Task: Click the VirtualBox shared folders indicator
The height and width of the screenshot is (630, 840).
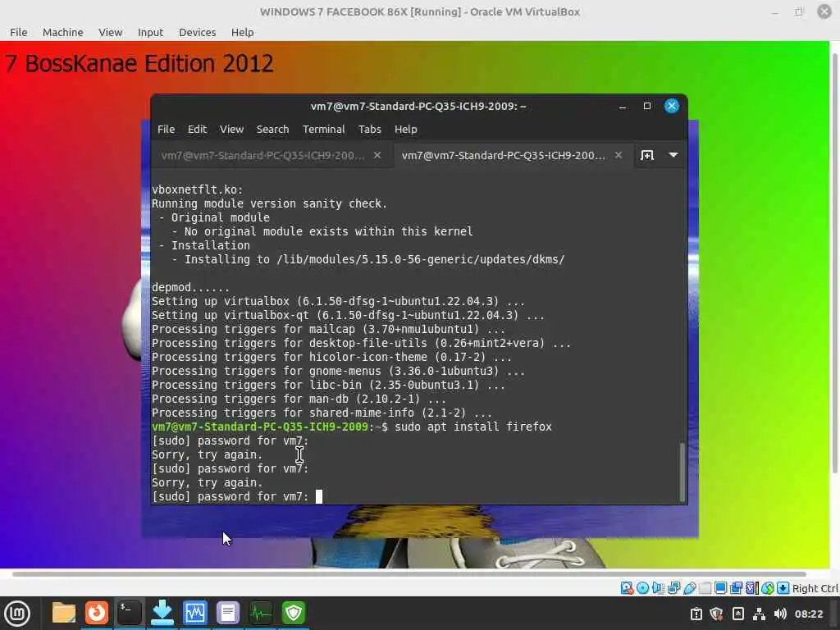Action: click(x=705, y=588)
